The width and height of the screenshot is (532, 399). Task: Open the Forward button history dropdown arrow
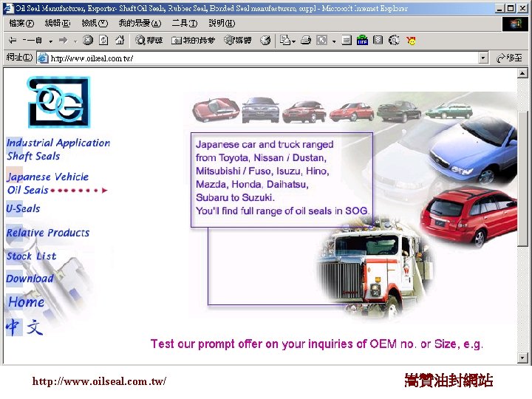pyautogui.click(x=75, y=41)
